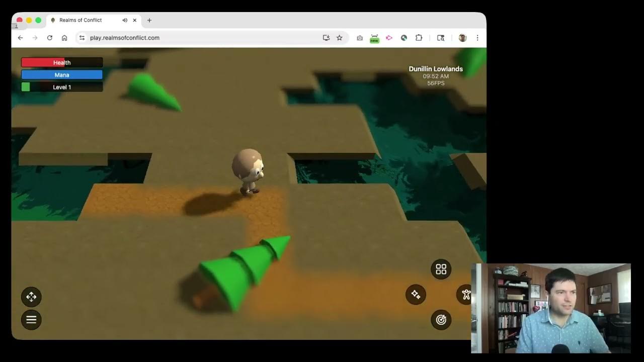
Task: Select the sparkles spells icon
Action: point(416,295)
